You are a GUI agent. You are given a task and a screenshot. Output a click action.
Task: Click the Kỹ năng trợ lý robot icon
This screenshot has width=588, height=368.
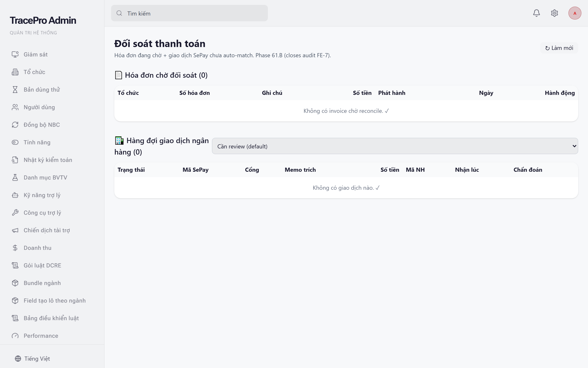tap(15, 195)
